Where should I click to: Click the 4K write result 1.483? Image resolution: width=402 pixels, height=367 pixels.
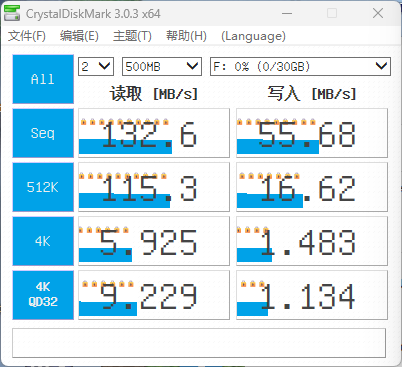click(x=312, y=241)
